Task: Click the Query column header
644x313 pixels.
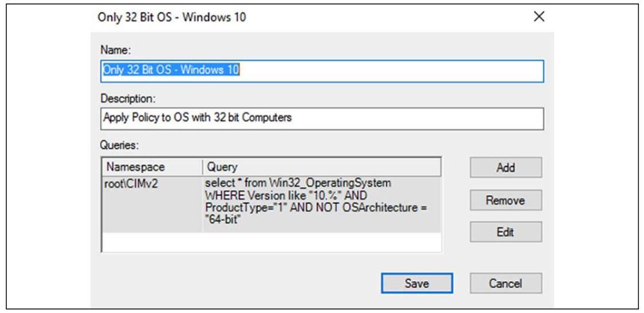Action: tap(321, 167)
